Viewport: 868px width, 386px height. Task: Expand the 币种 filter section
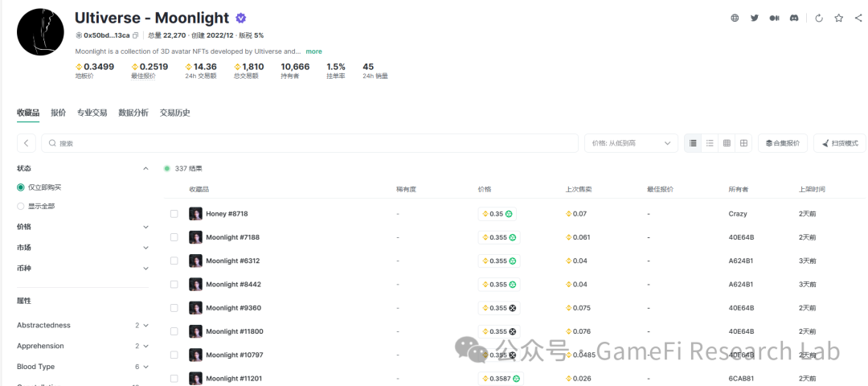[145, 269]
